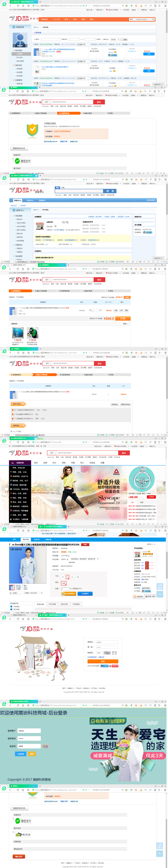The height and width of the screenshot is (868, 168).
Task: Switch to 评价详情 tab on product page
Action: (x=52, y=604)
